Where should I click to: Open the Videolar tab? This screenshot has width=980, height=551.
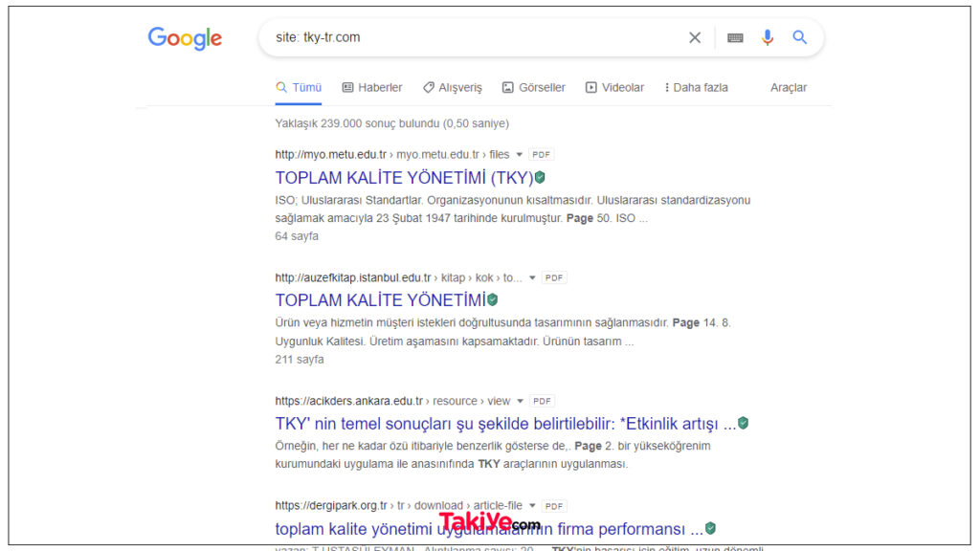coord(614,87)
